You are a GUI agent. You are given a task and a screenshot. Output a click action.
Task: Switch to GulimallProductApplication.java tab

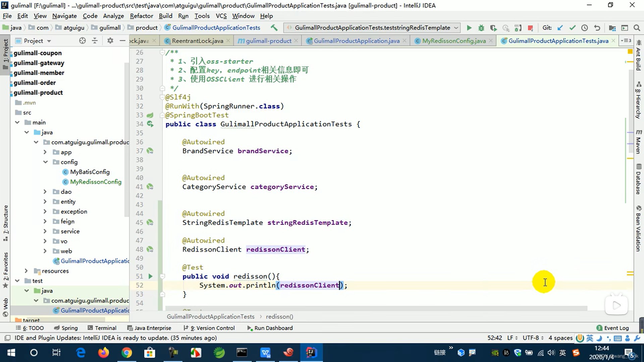[x=356, y=41]
